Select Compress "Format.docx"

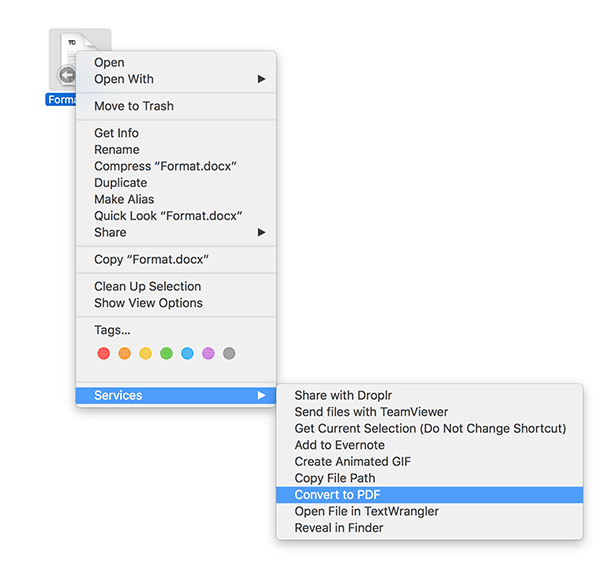[176, 166]
